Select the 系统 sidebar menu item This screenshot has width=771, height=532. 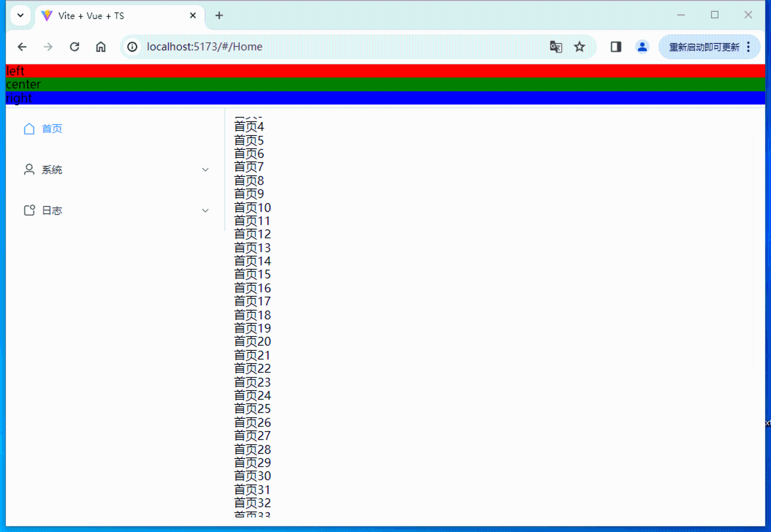click(x=52, y=170)
